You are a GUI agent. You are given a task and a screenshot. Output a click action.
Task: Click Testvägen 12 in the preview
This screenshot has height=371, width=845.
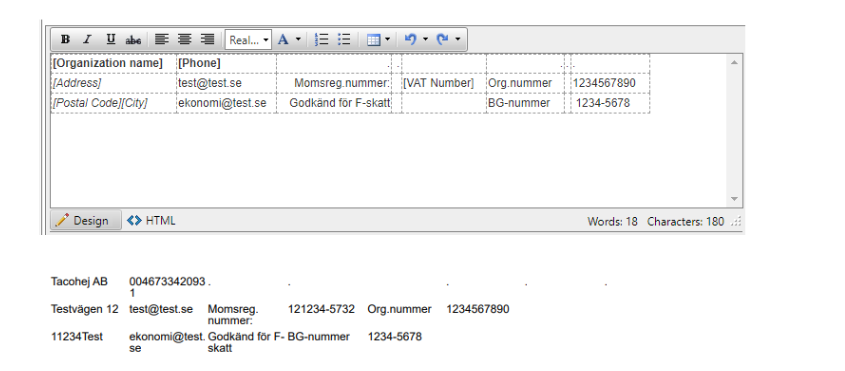coord(85,309)
